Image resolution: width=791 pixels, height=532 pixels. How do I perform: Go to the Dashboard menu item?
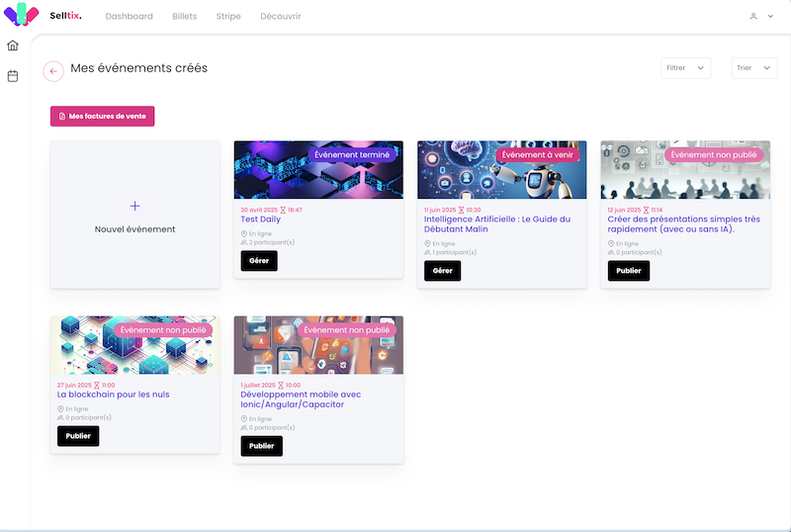[129, 17]
